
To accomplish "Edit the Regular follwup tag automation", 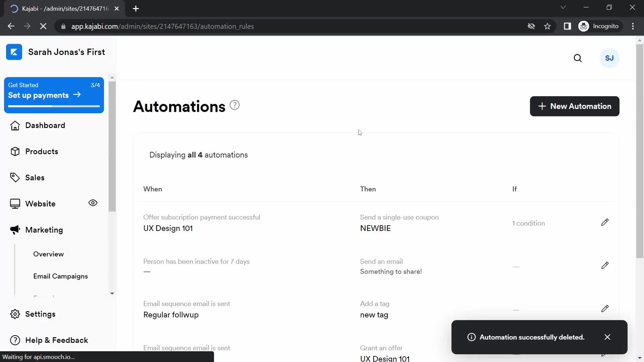I will 605,309.
